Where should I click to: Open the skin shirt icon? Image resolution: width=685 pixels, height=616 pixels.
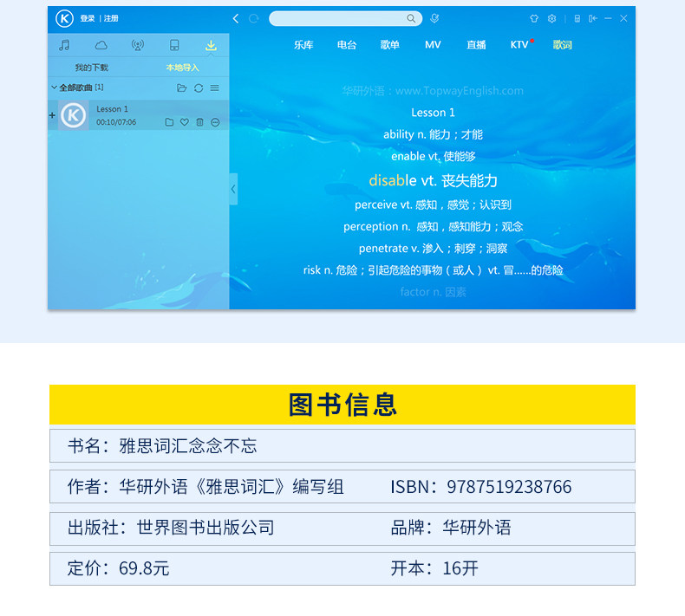point(534,18)
